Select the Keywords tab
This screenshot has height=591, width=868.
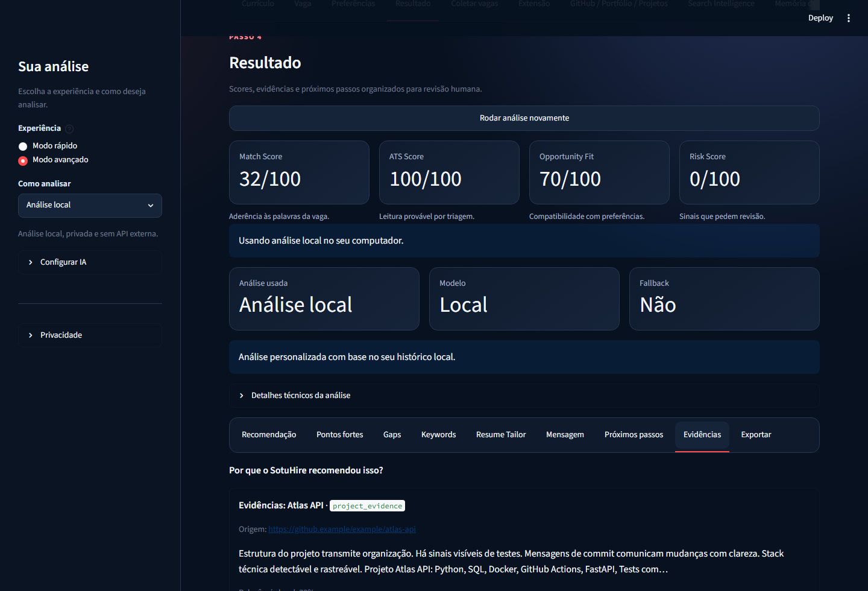[438, 435]
